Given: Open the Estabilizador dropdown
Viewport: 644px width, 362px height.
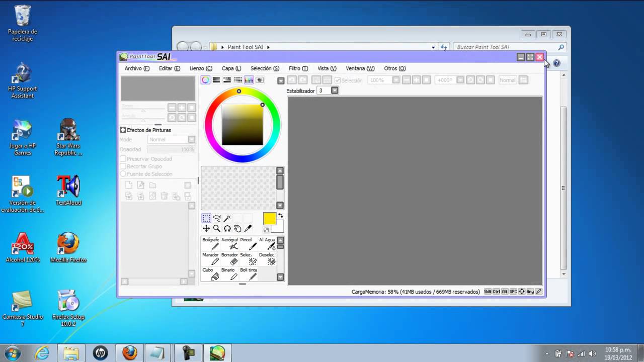Looking at the screenshot, I should point(335,90).
